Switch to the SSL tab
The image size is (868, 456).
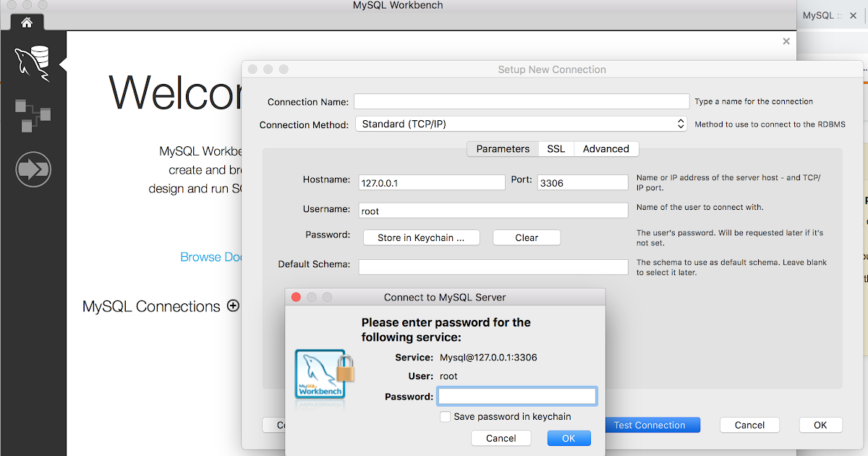(x=556, y=148)
